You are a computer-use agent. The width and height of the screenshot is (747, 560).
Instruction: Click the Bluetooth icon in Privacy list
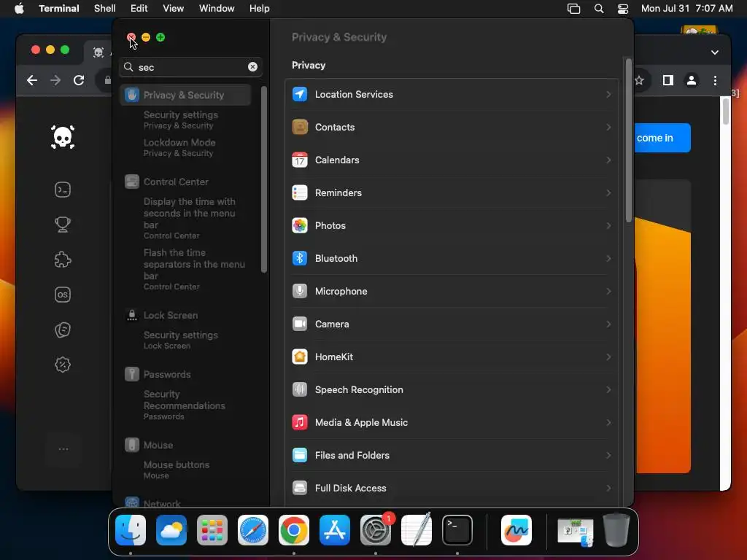(300, 259)
